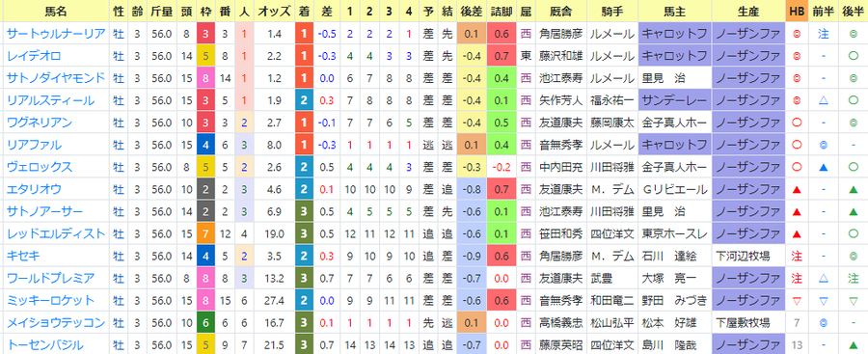Select jockey cell 藤岡康太
Viewport: 868px width, 354px height.
coord(611,123)
